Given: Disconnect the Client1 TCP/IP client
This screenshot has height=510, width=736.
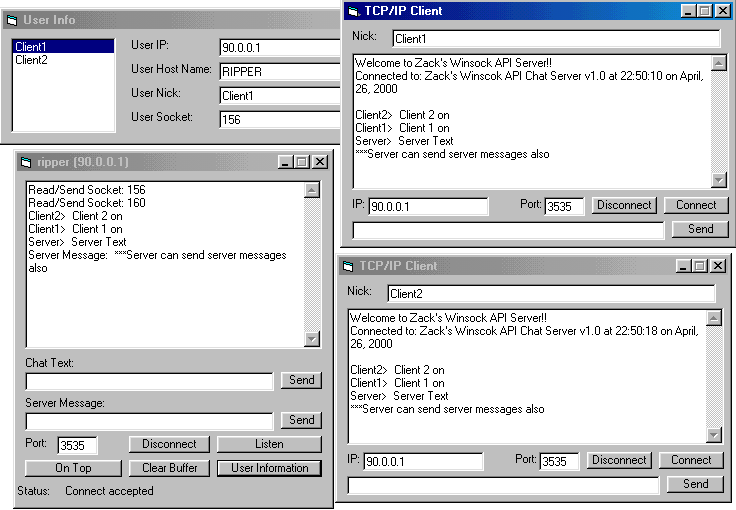Looking at the screenshot, I should point(623,205).
